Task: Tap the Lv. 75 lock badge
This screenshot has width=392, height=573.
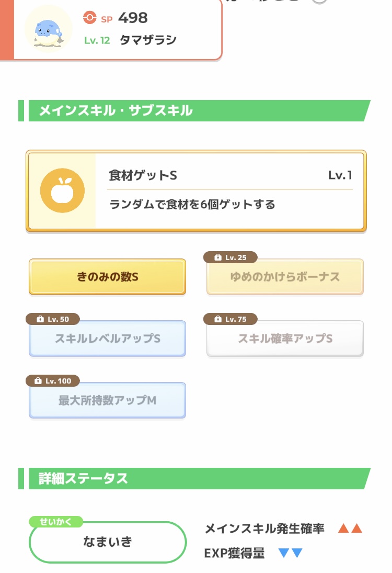Action: [x=230, y=319]
